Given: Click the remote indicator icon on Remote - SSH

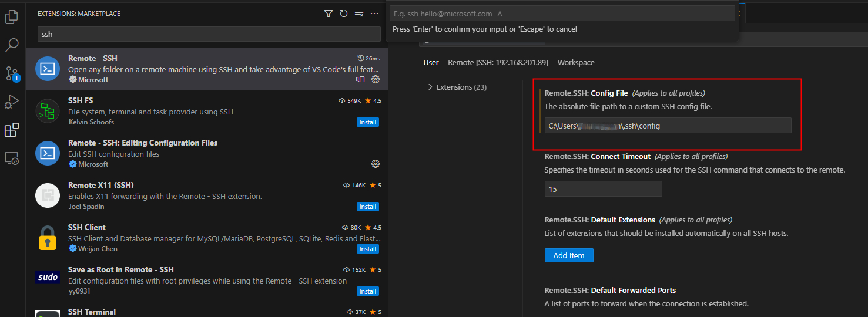Looking at the screenshot, I should click(x=361, y=79).
